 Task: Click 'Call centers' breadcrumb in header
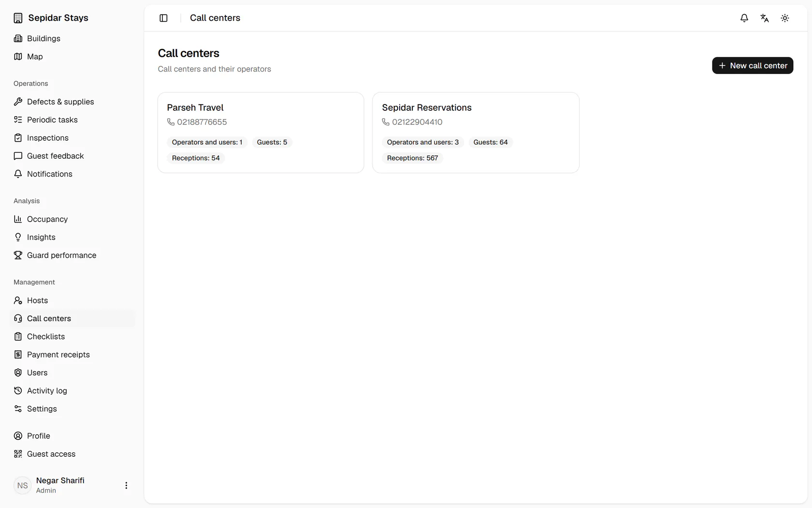coord(215,18)
